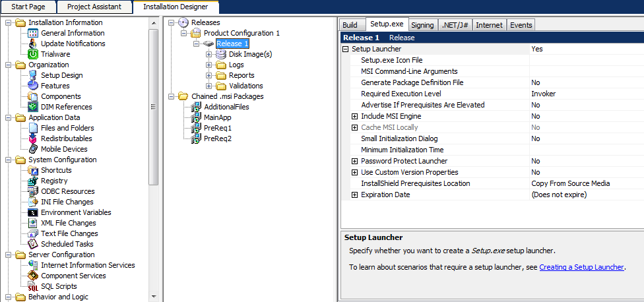Expand the Expiration Date property
Image resolution: width=644 pixels, height=302 pixels.
coord(354,195)
